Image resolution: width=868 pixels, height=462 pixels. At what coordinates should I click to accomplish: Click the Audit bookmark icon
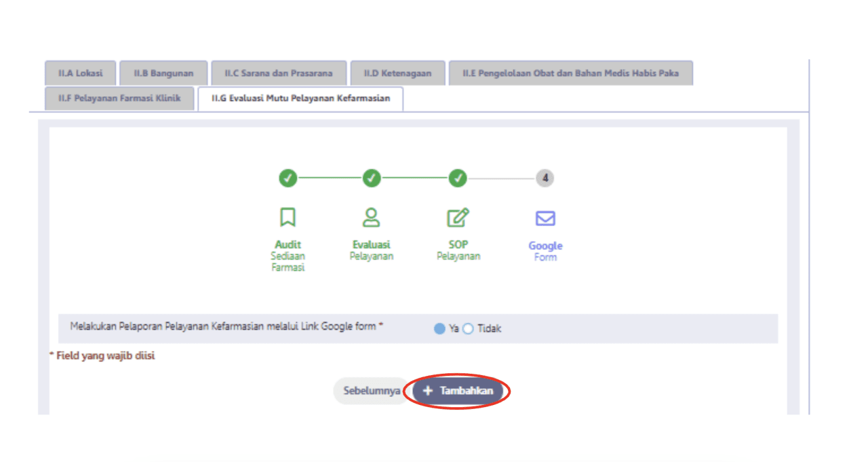pos(288,218)
